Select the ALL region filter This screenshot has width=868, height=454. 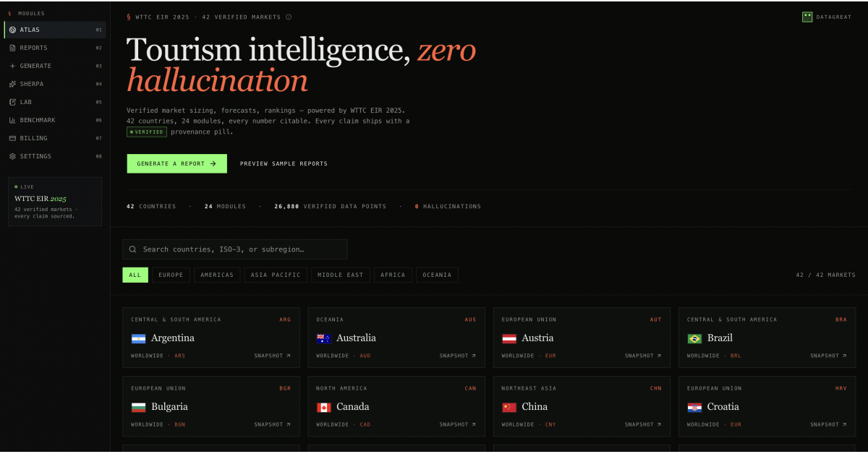[135, 275]
